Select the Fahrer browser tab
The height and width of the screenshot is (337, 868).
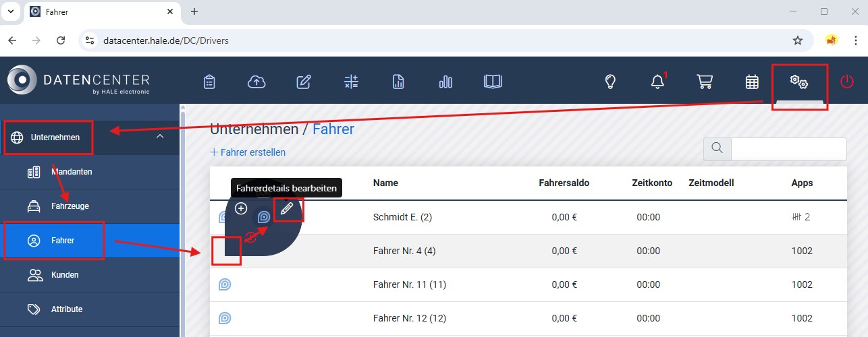[101, 12]
